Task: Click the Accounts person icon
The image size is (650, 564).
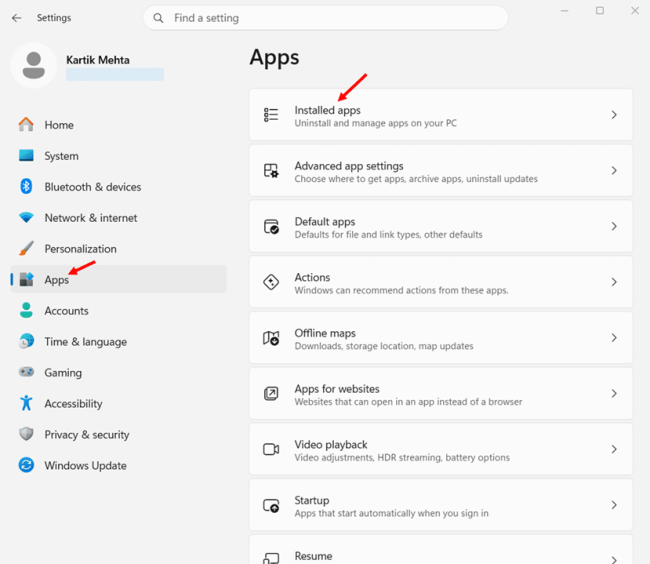Action: pyautogui.click(x=26, y=310)
